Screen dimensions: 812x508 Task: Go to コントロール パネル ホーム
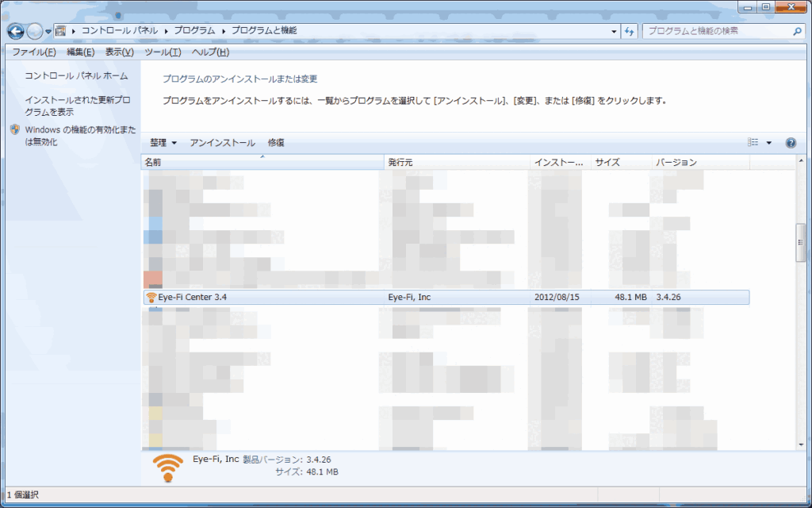coord(76,76)
